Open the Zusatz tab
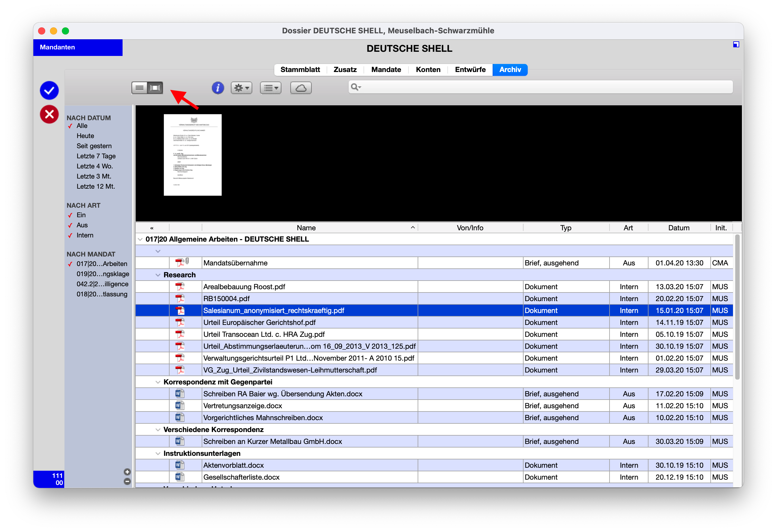This screenshot has height=532, width=777. (x=345, y=70)
